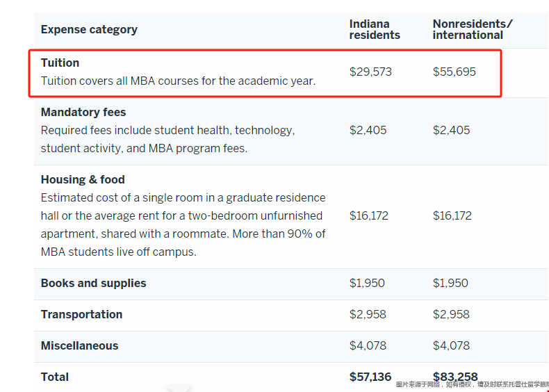Screen dimensions: 549x392
Task: Select Indiana books cost $1,950
Action: click(367, 283)
